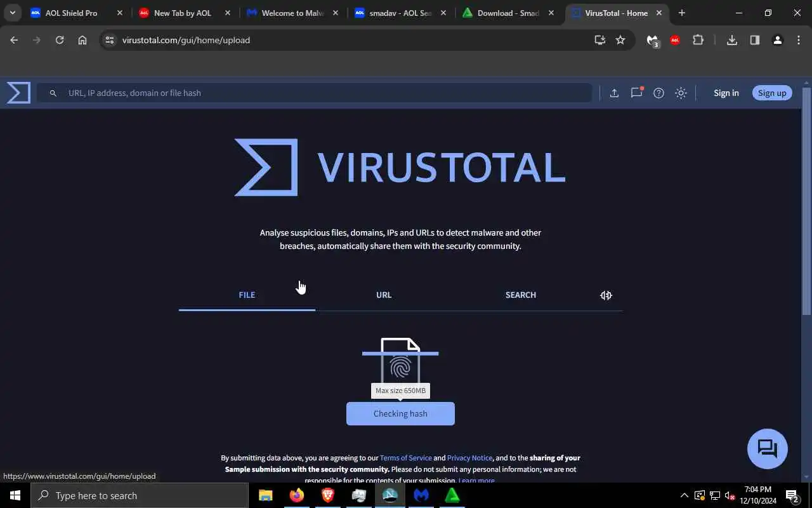Click the Type here to search box
812x508 pixels.
[x=140, y=495]
